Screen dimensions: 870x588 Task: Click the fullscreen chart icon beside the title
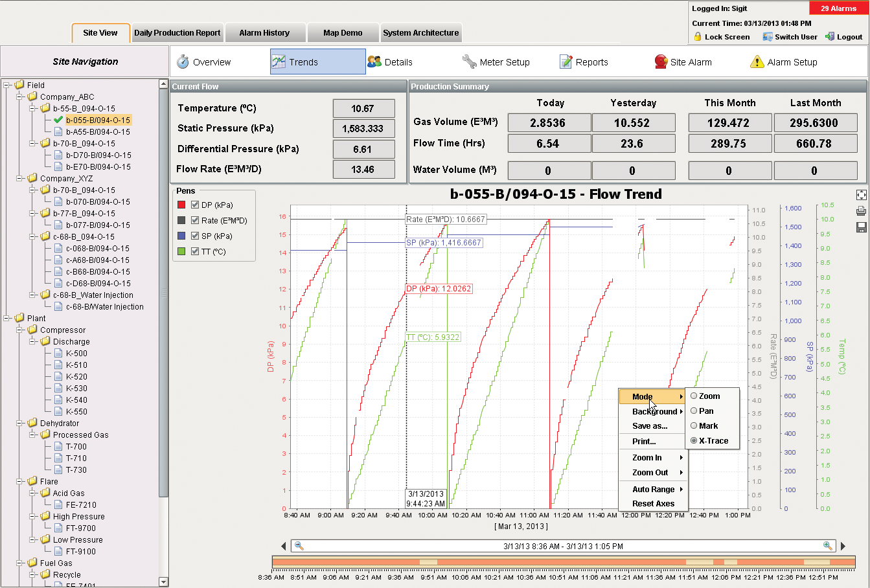pyautogui.click(x=861, y=195)
